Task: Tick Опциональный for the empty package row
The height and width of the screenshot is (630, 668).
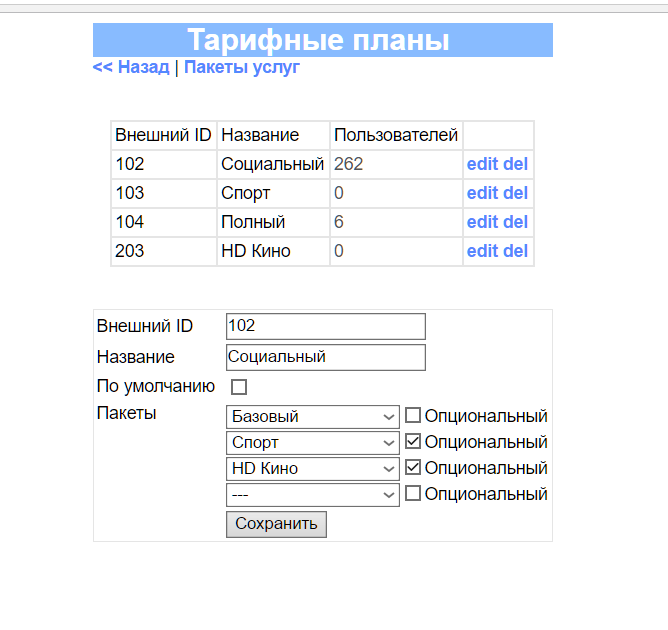Action: tap(413, 494)
